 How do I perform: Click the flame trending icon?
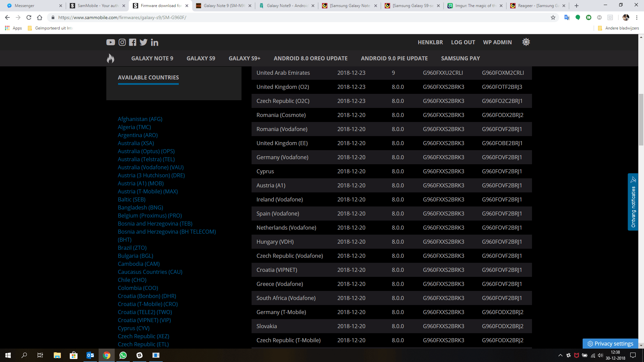[110, 58]
